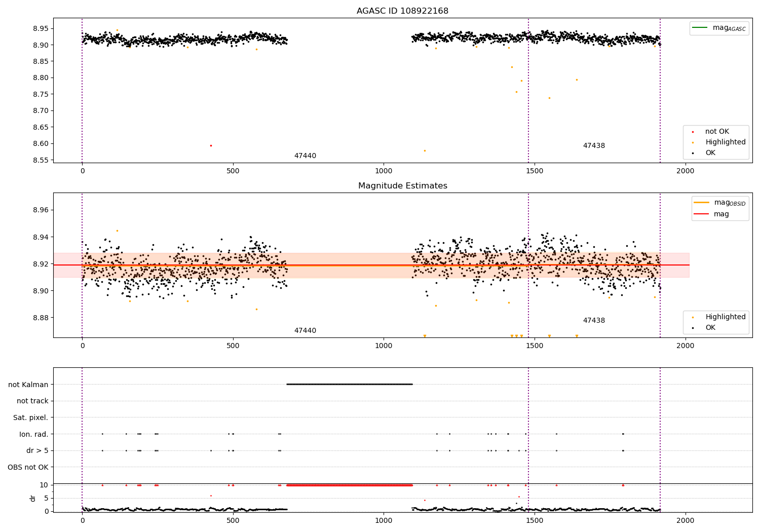This screenshot has height=532, width=760.
Task: Click the 8.96 y-axis tick in middle panel
Action: tap(41, 210)
